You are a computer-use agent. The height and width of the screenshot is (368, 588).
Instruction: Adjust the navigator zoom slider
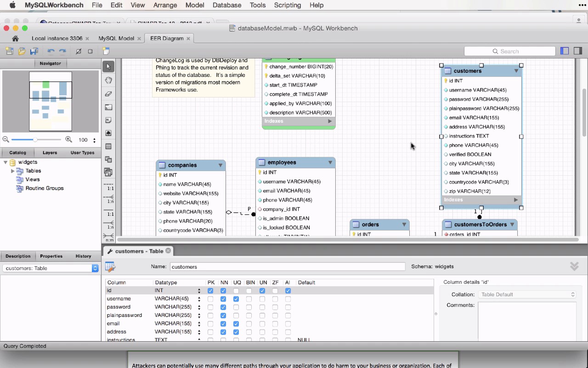pyautogui.click(x=35, y=139)
